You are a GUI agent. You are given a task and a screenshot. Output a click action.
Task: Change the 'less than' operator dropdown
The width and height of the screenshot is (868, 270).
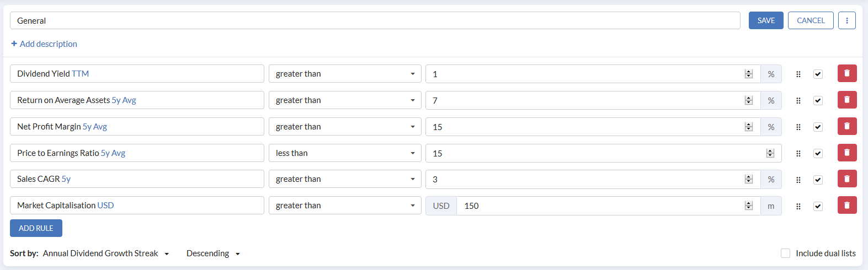tap(345, 153)
